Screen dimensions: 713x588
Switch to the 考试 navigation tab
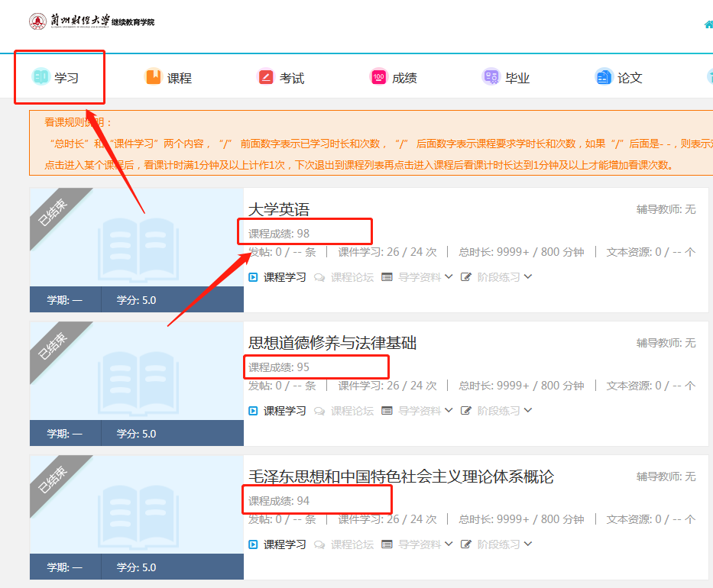[x=280, y=77]
